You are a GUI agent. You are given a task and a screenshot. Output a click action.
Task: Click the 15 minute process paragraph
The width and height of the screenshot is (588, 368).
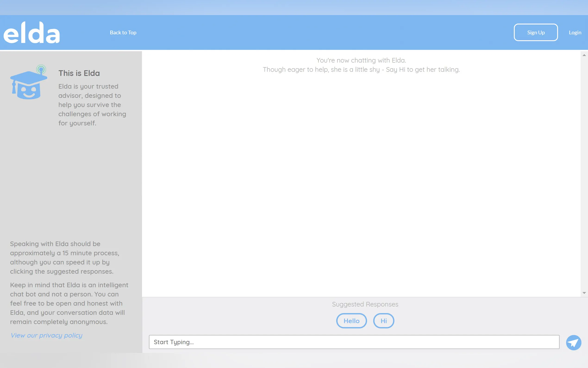tap(65, 257)
